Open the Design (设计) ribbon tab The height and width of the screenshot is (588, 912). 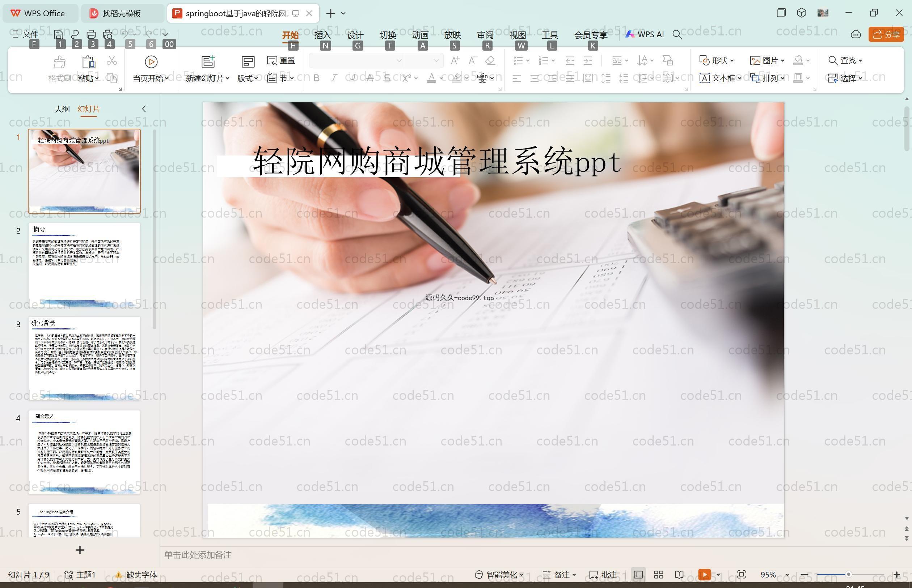(355, 35)
